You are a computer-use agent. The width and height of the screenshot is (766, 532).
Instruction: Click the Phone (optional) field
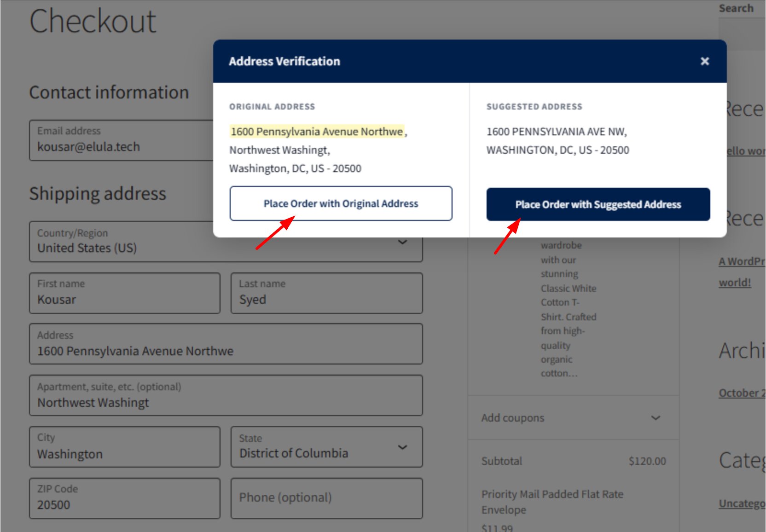tap(326, 498)
